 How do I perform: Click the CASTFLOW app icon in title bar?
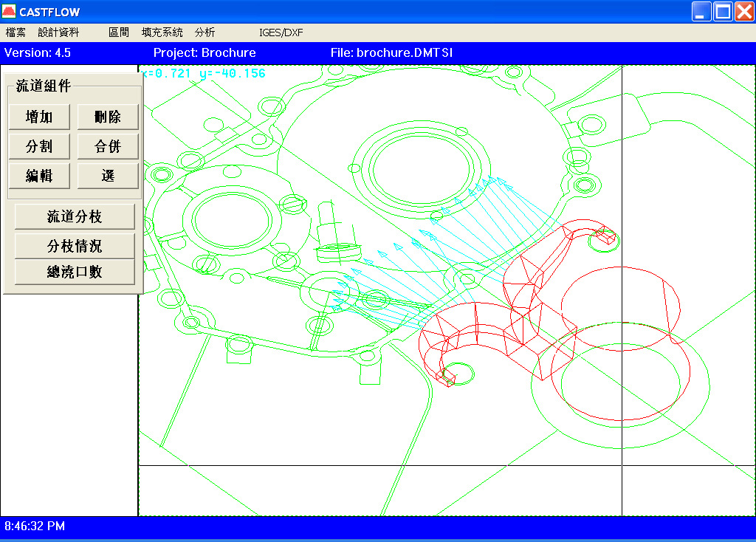pos(9,11)
